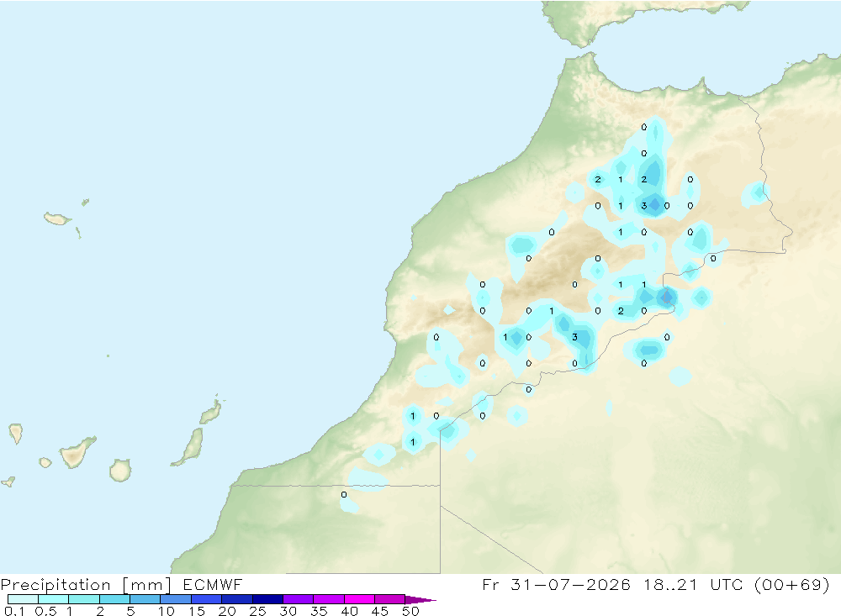Click the legend label '0.5'
The image size is (841, 616).
coord(45,611)
